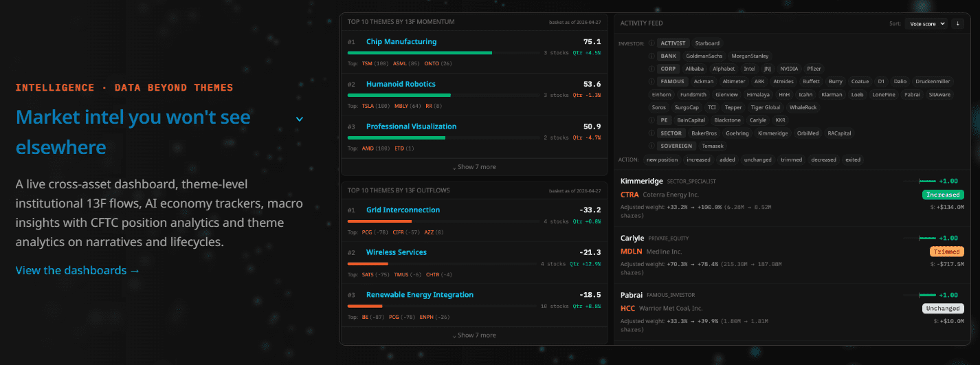
Task: Reverse sort order with the down-arrow button
Action: point(958,23)
